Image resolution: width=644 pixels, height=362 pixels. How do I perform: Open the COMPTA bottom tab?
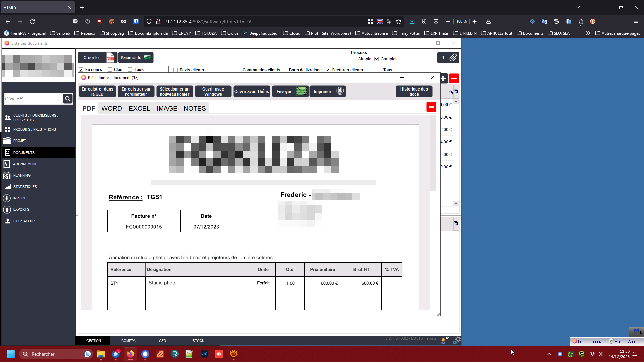coord(128,341)
